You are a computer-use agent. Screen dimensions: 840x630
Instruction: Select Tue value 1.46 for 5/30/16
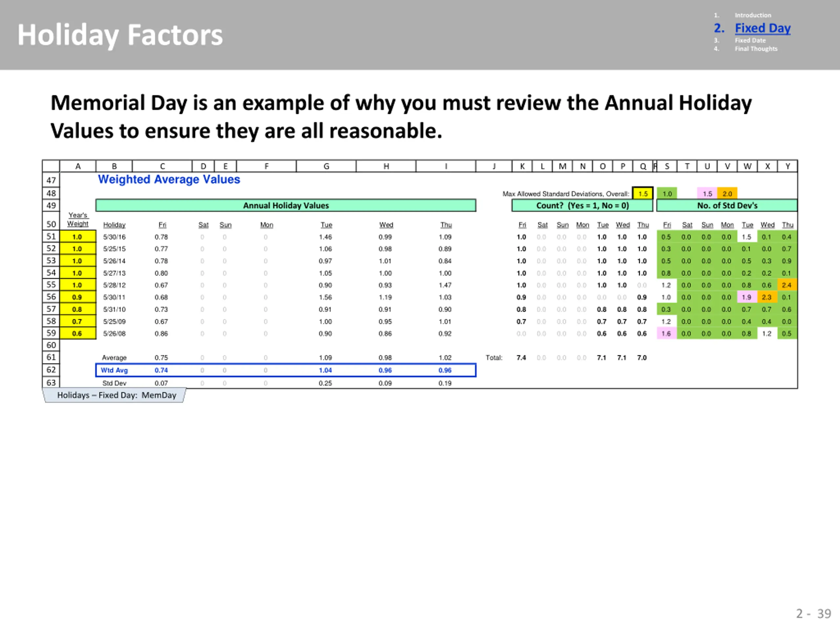click(x=325, y=237)
